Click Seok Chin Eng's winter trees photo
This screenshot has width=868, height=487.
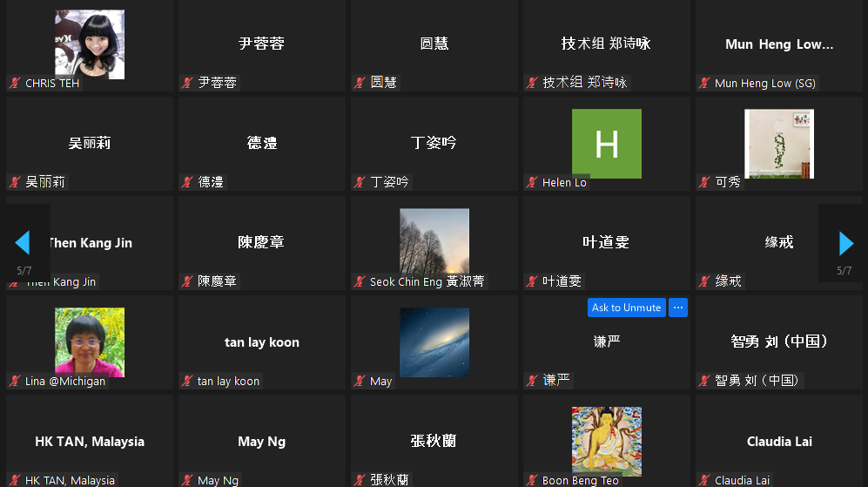434,242
